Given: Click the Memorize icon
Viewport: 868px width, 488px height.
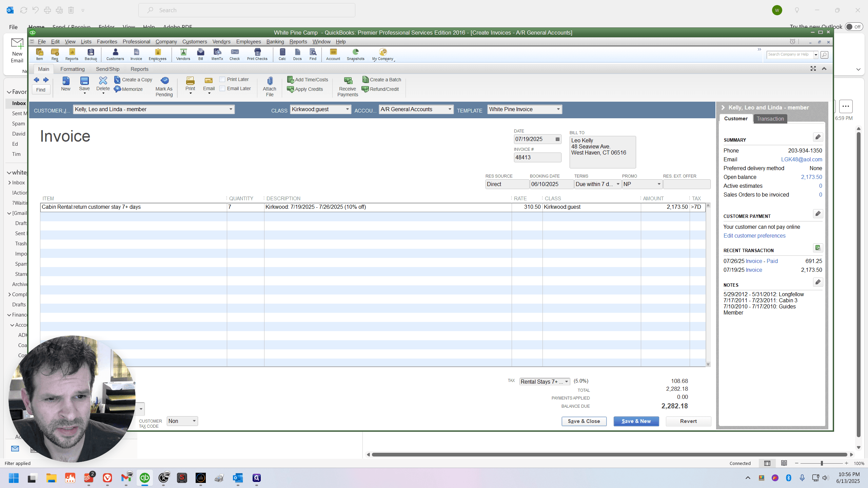Looking at the screenshot, I should [x=129, y=89].
